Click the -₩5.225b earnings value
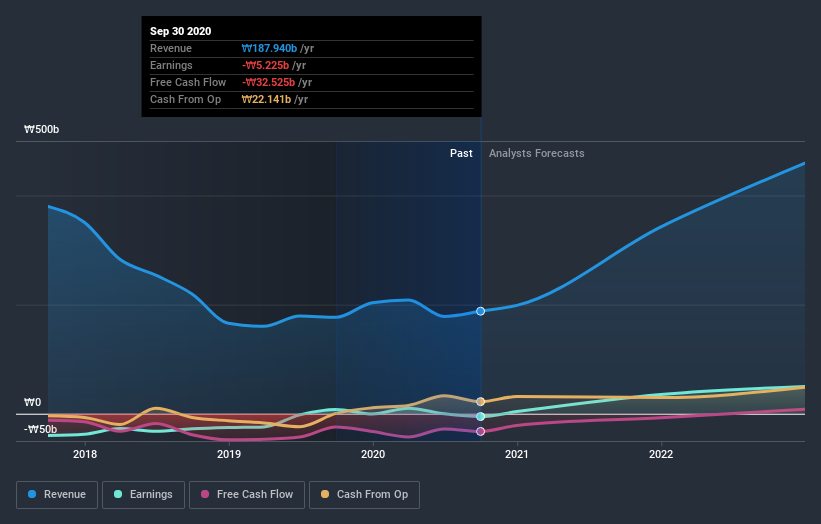The image size is (821, 524). (265, 65)
